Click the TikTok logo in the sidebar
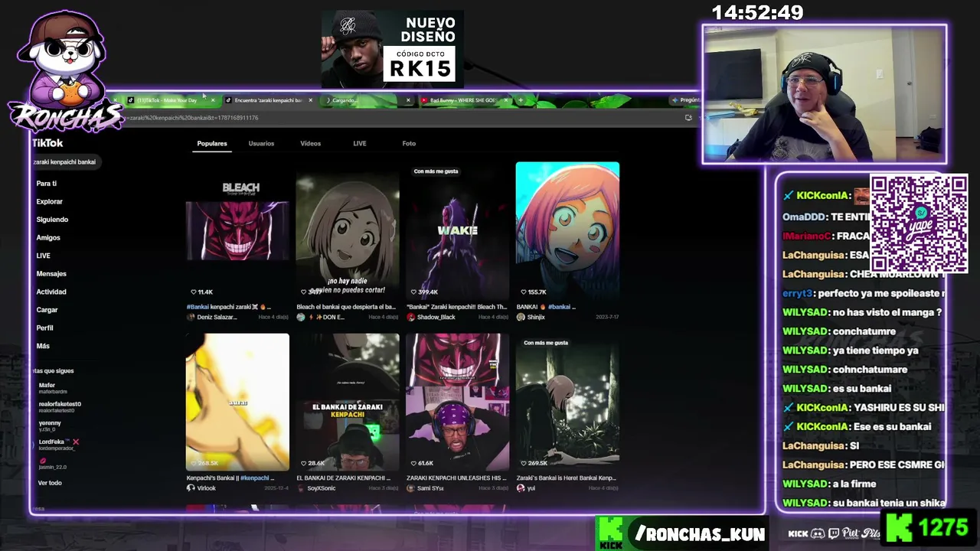This screenshot has width=980, height=551. pos(47,143)
